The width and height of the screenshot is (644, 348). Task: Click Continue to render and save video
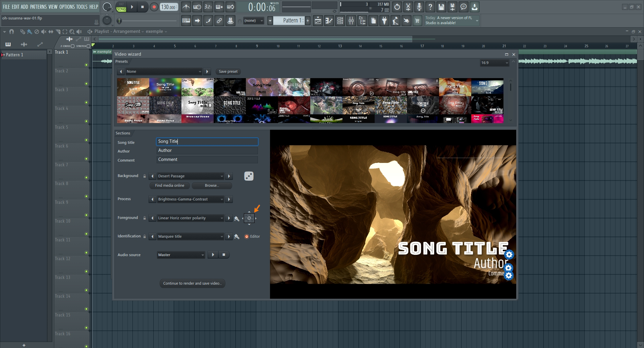pyautogui.click(x=193, y=283)
